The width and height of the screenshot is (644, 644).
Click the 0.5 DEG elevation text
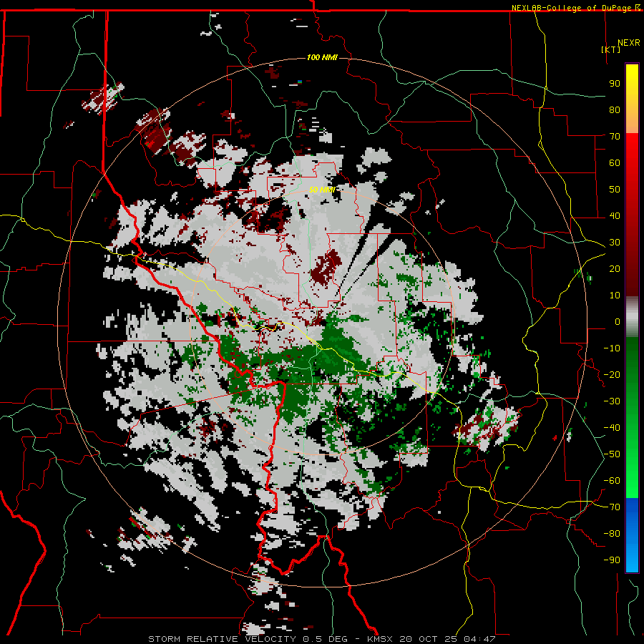(326, 639)
